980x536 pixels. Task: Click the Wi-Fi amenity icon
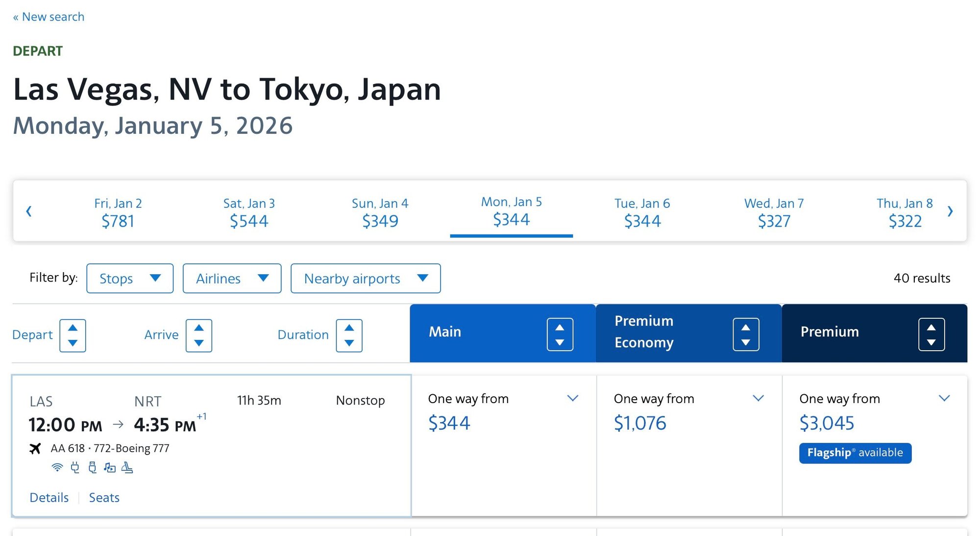click(57, 467)
